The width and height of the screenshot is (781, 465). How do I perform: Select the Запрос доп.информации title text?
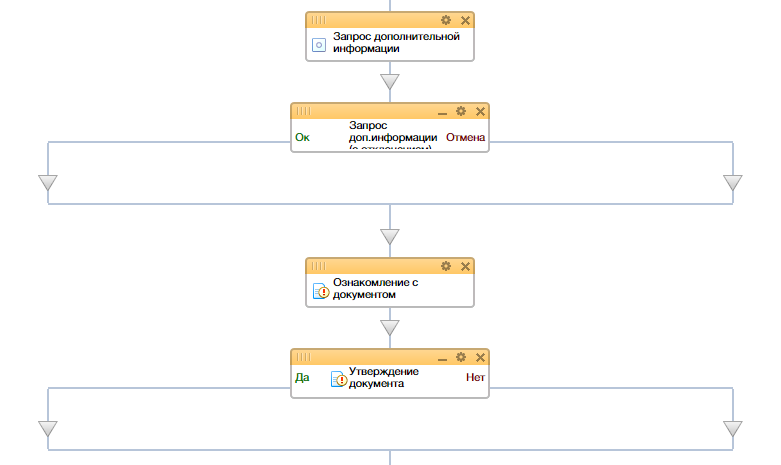pos(392,134)
